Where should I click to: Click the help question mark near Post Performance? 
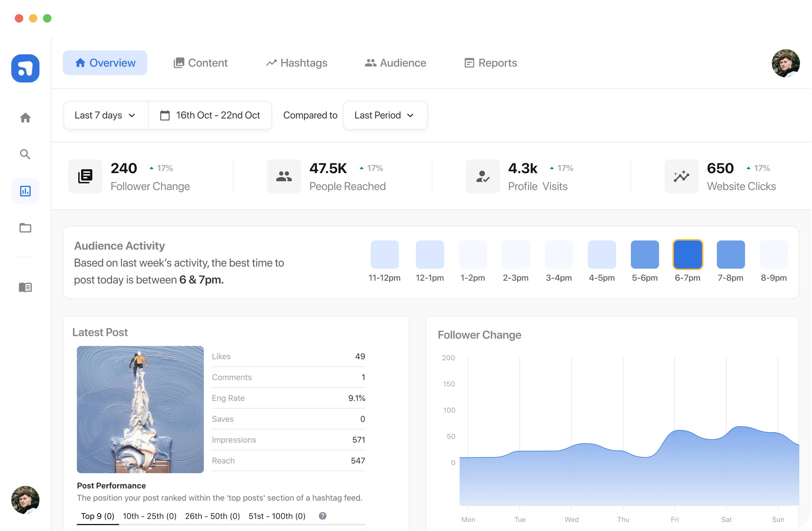tap(322, 516)
